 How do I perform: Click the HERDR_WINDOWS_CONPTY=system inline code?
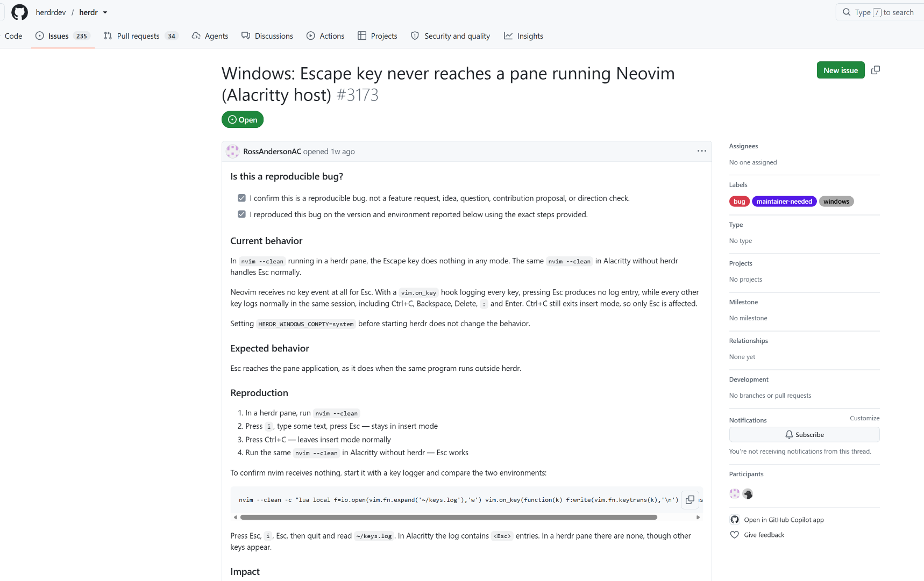click(x=306, y=324)
